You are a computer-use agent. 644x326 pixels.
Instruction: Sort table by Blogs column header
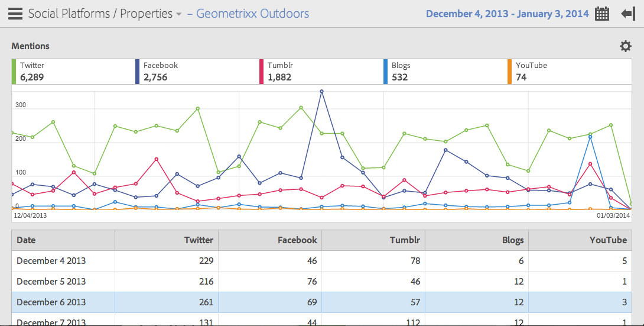pyautogui.click(x=477, y=240)
